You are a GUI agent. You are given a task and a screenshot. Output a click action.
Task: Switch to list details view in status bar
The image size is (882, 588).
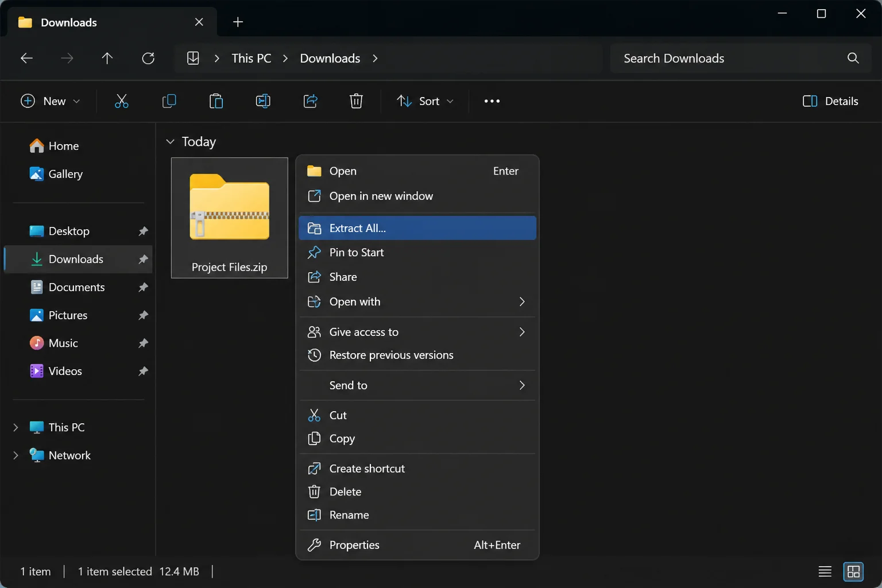click(825, 571)
